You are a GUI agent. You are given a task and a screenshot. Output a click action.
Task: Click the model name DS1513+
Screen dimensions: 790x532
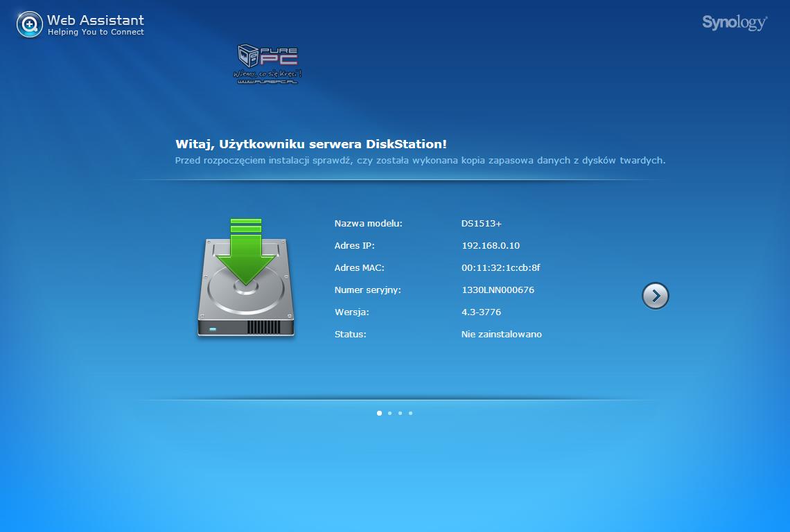point(481,223)
